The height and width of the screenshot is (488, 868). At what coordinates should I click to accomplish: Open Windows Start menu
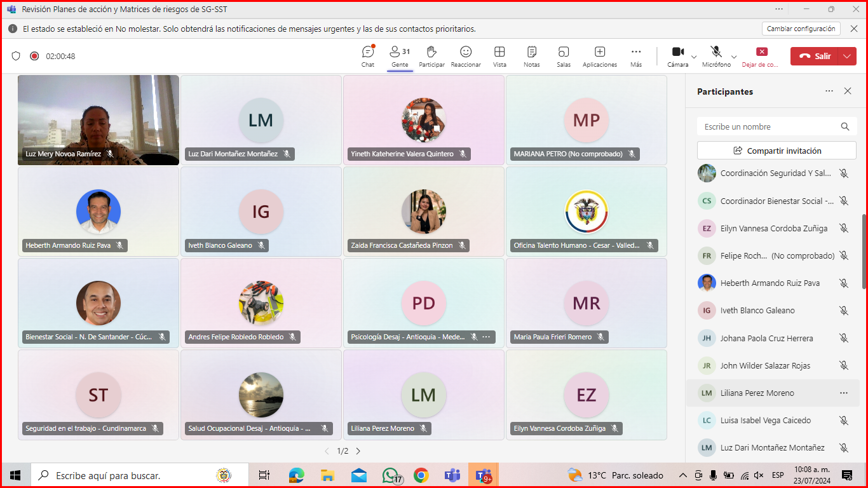click(15, 475)
